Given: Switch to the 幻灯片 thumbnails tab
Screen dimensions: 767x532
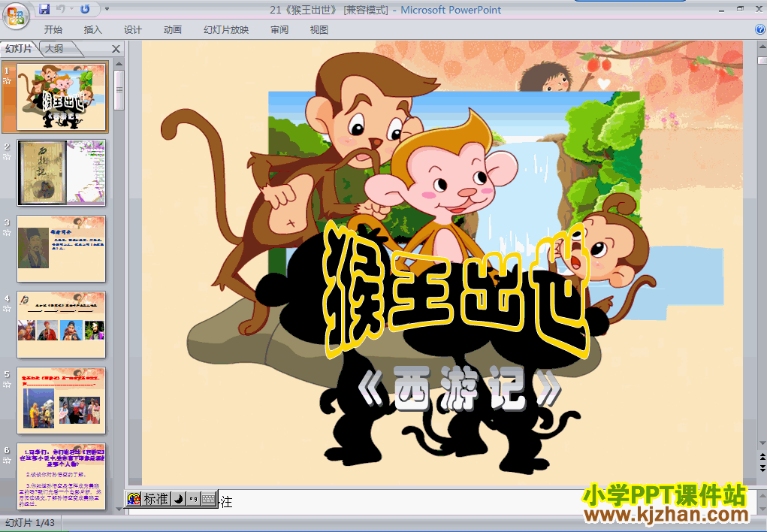Looking at the screenshot, I should (19, 48).
